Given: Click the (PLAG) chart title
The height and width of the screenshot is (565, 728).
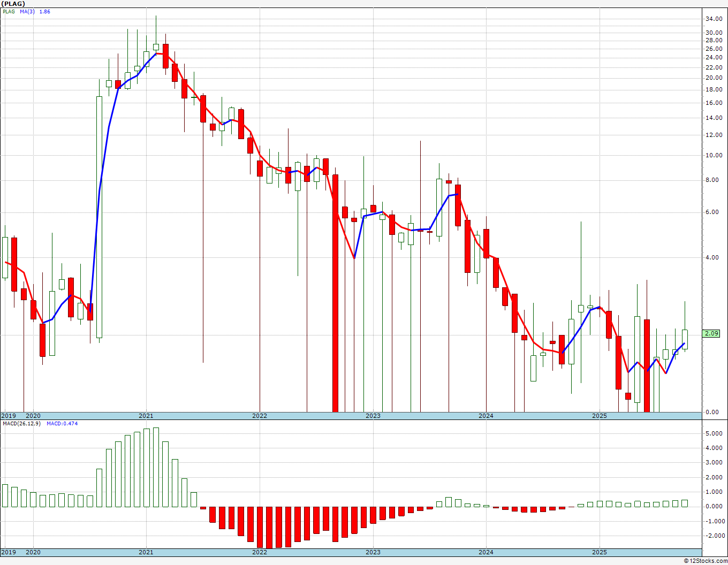Looking at the screenshot, I should pyautogui.click(x=13, y=4).
